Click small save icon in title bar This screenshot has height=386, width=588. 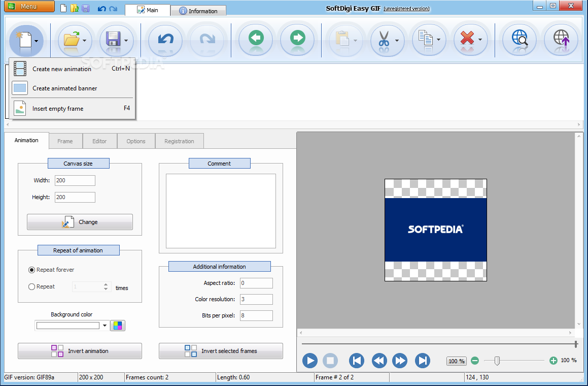tap(86, 8)
